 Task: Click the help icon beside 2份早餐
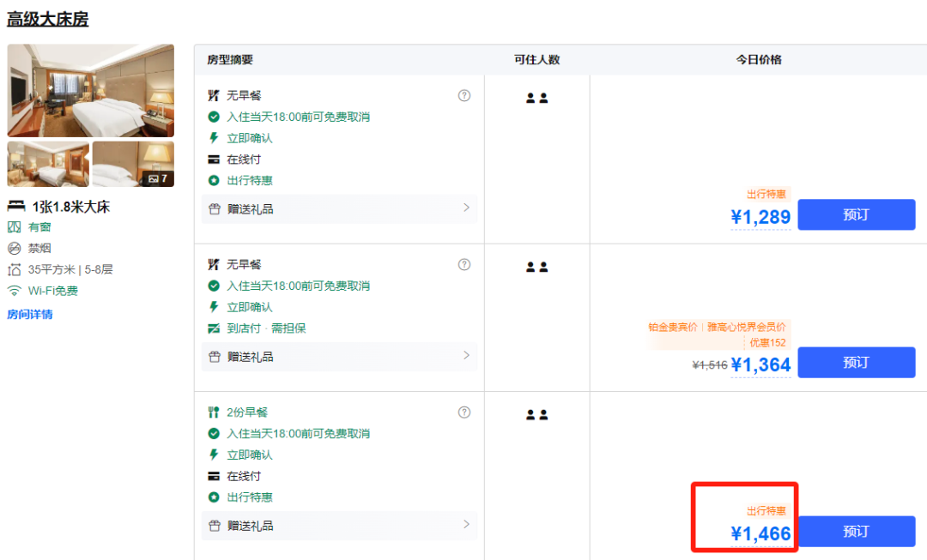[464, 412]
